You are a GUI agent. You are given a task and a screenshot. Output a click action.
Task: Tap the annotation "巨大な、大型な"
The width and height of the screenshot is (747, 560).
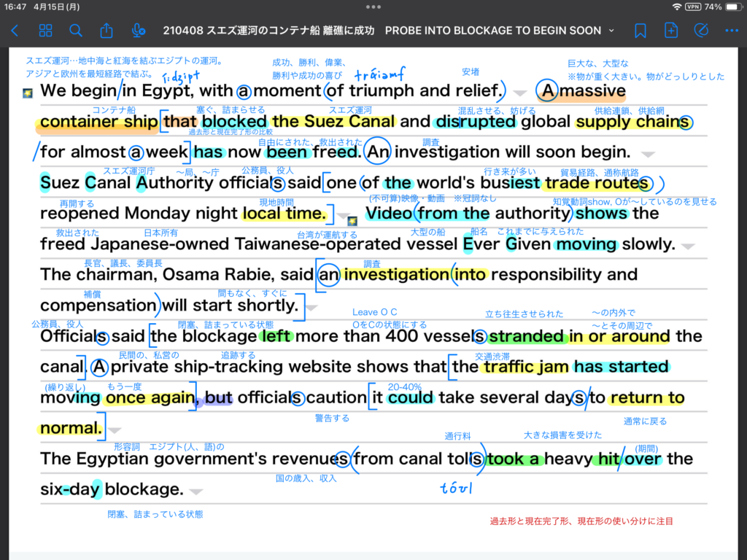click(598, 63)
